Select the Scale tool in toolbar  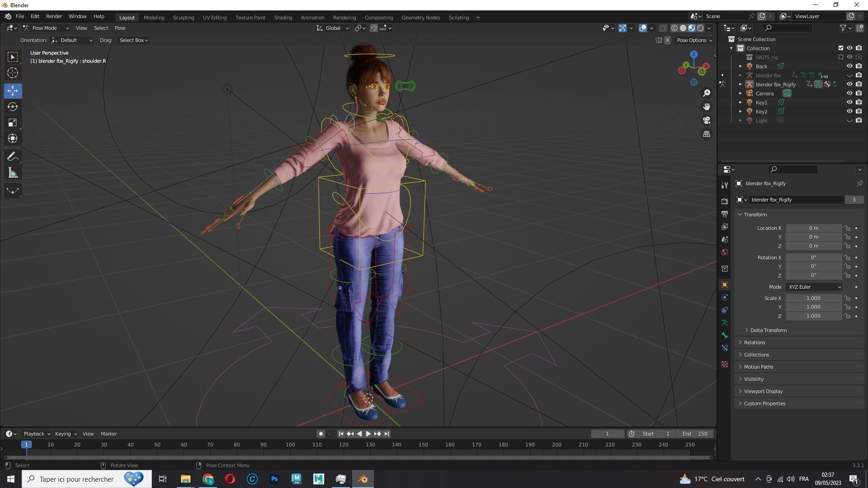13,123
